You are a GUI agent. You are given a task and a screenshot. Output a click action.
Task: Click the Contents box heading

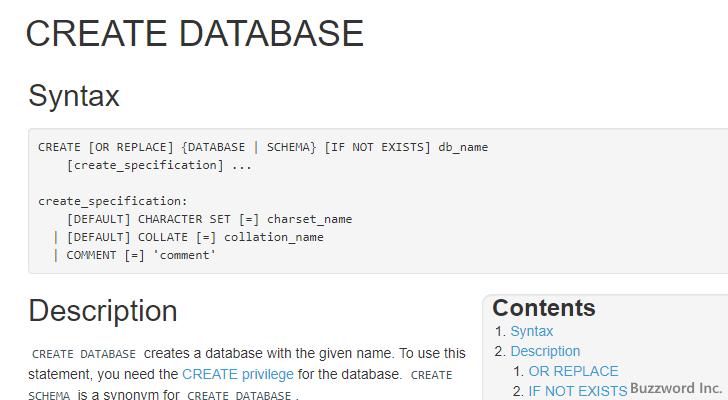tap(543, 308)
